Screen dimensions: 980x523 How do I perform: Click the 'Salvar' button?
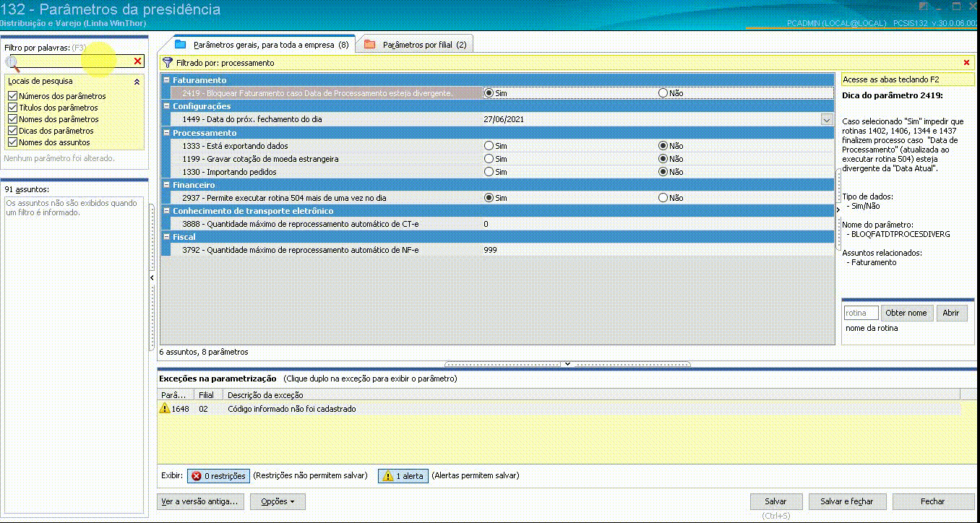point(775,501)
